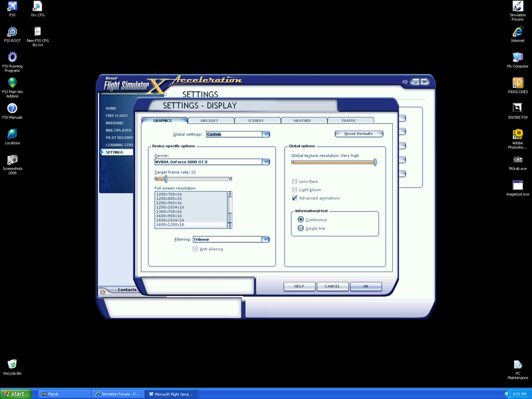Open the Windows start button
Image resolution: width=532 pixels, height=399 pixels.
16,394
